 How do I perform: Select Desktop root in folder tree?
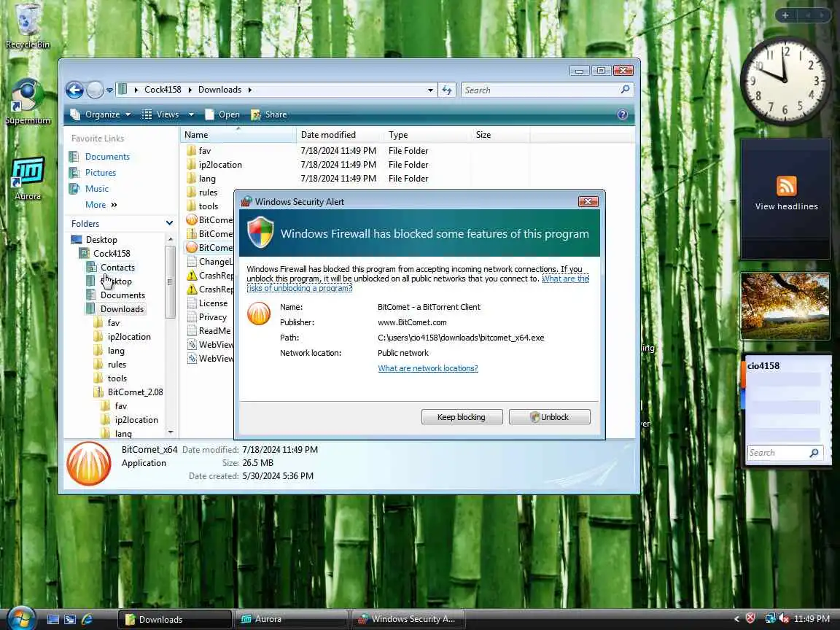pos(101,239)
